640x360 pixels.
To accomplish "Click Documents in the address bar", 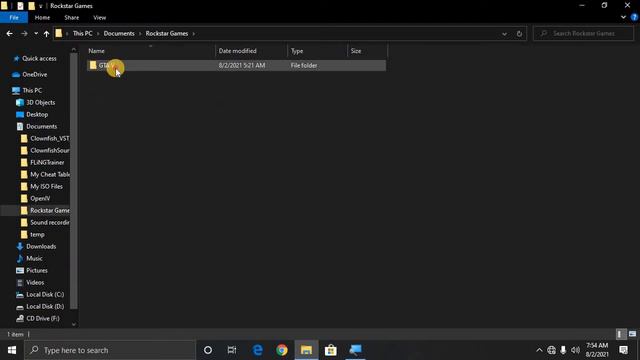I will (x=119, y=33).
